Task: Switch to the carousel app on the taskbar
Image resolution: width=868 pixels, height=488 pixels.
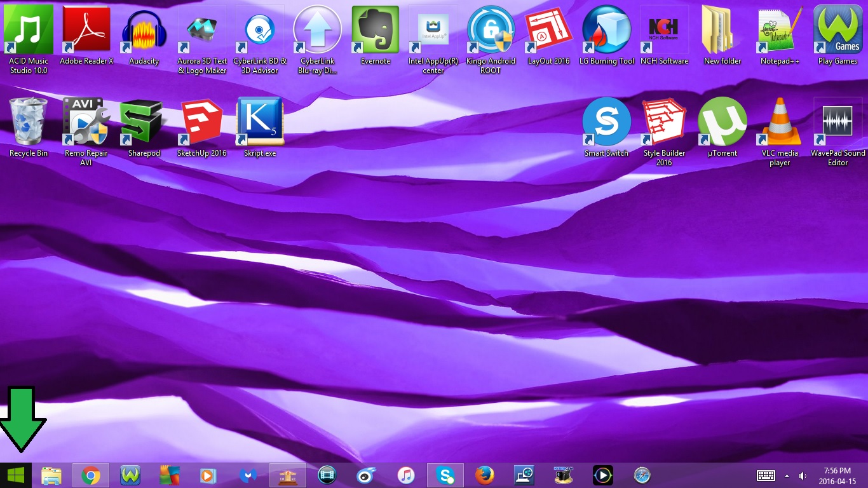Action: (x=288, y=475)
